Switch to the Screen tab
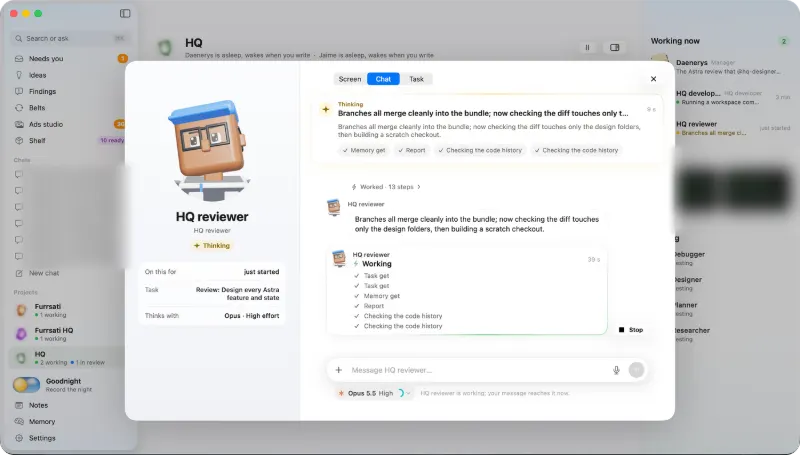Viewport: 800px width, 455px height. [350, 79]
